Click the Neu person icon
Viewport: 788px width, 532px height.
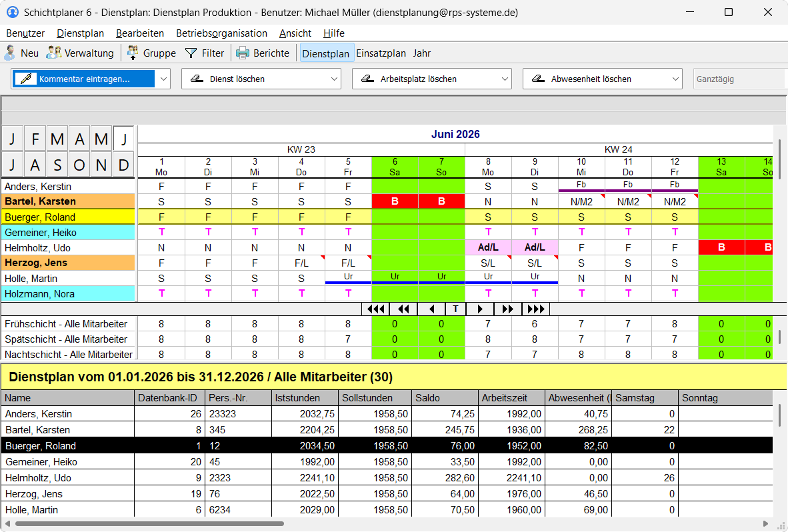click(9, 53)
